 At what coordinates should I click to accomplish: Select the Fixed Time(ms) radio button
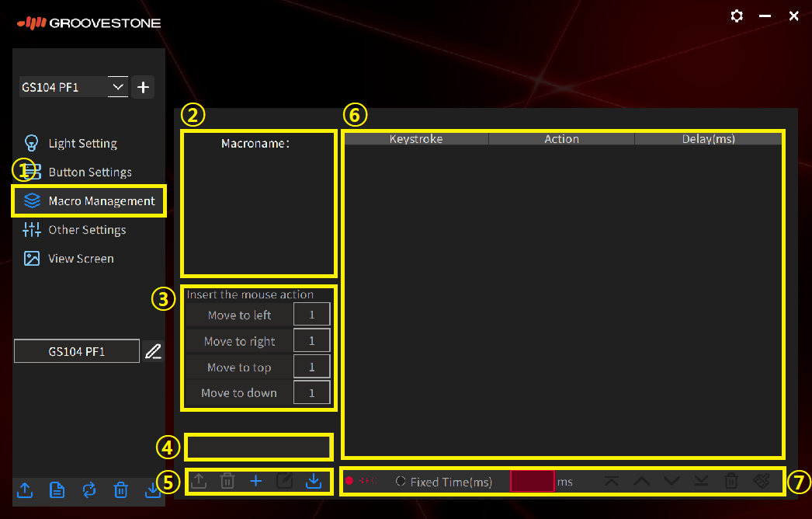401,482
